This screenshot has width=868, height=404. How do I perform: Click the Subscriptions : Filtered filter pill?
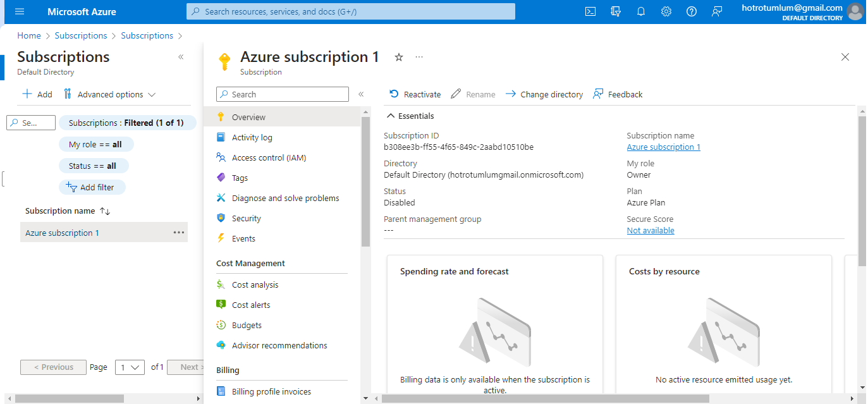click(126, 123)
